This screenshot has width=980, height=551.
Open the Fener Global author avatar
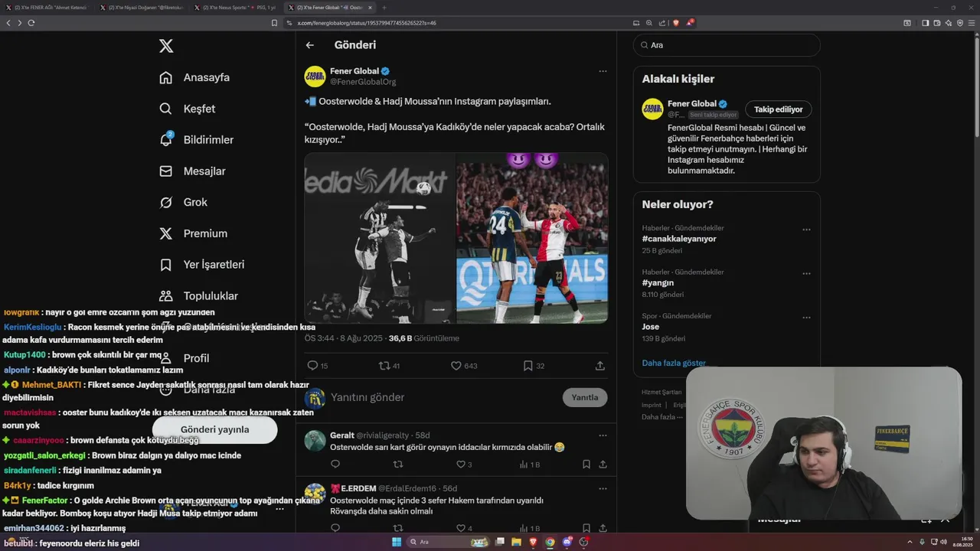pos(315,77)
